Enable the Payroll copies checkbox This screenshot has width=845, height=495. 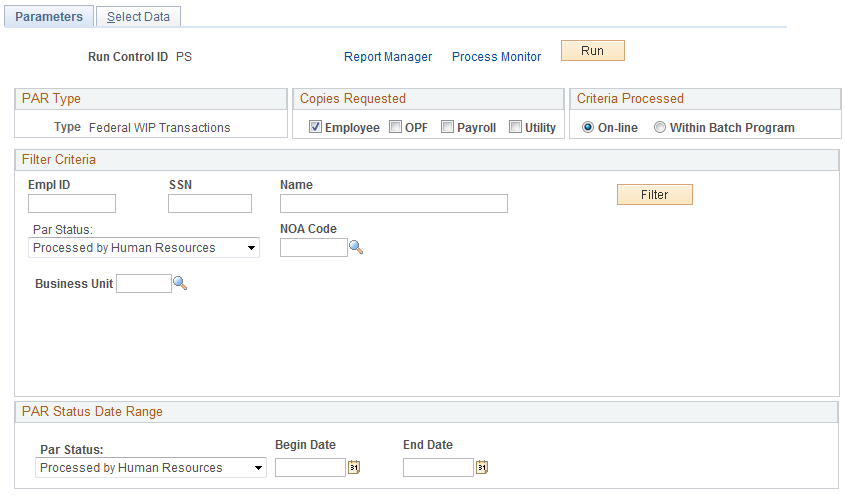447,127
